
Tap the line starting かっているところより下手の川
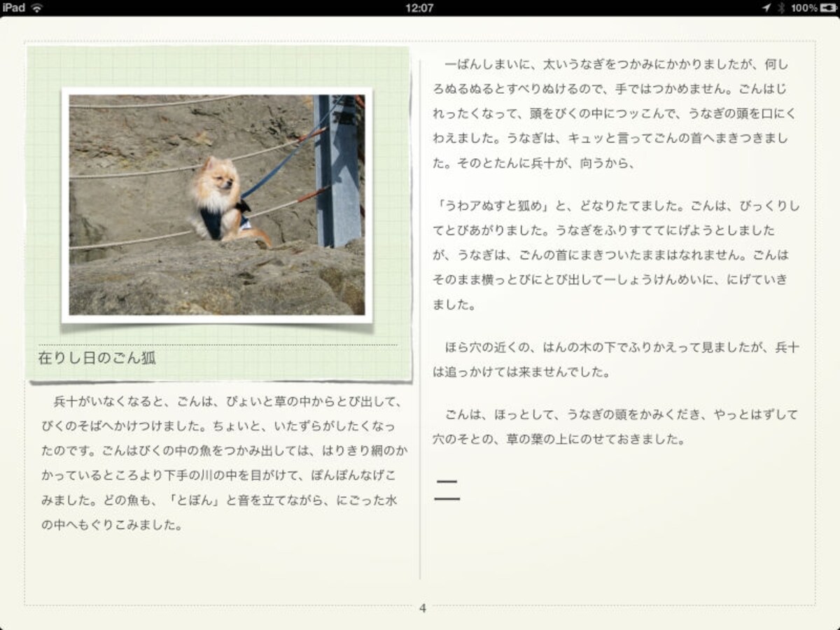[218, 475]
